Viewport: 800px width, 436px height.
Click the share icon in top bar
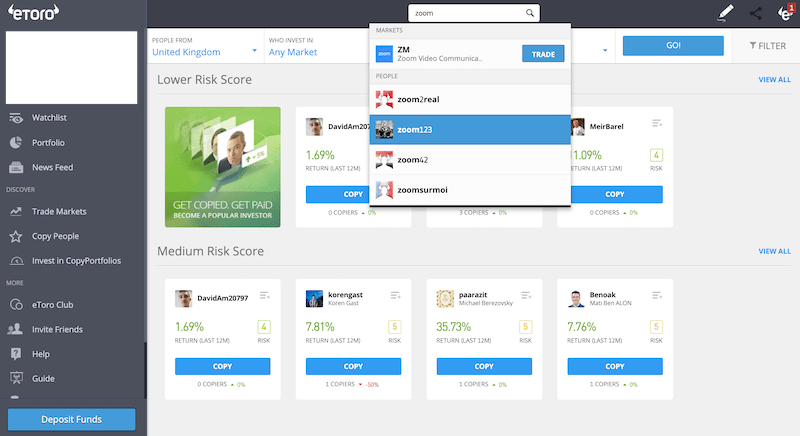[756, 13]
